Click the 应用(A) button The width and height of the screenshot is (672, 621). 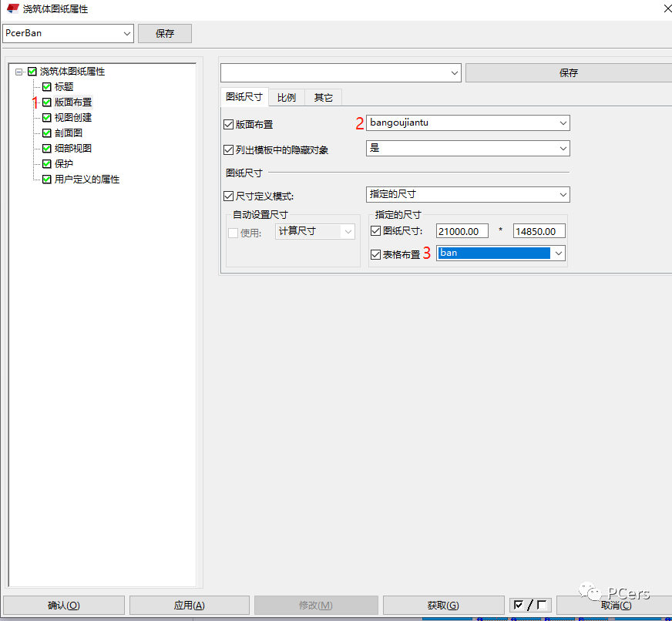point(189,606)
